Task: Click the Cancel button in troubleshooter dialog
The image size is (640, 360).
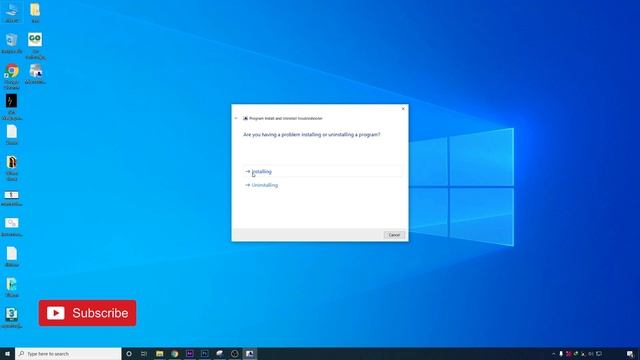Action: [394, 235]
